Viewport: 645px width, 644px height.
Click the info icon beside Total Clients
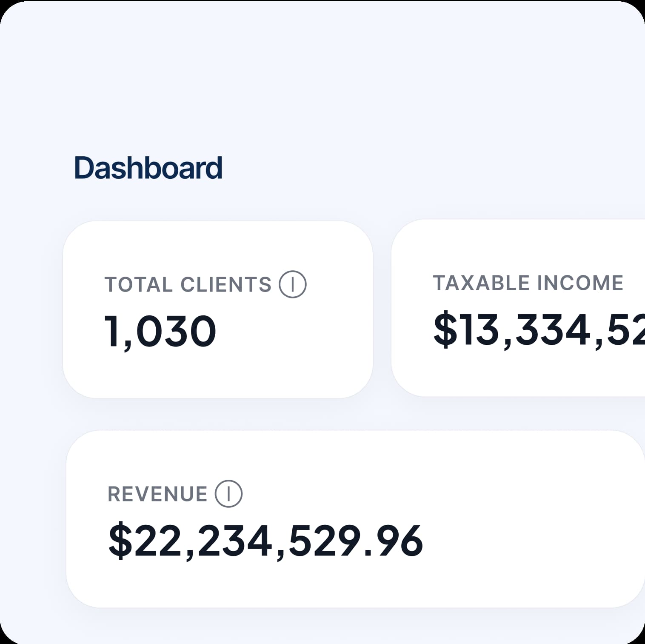tap(292, 284)
